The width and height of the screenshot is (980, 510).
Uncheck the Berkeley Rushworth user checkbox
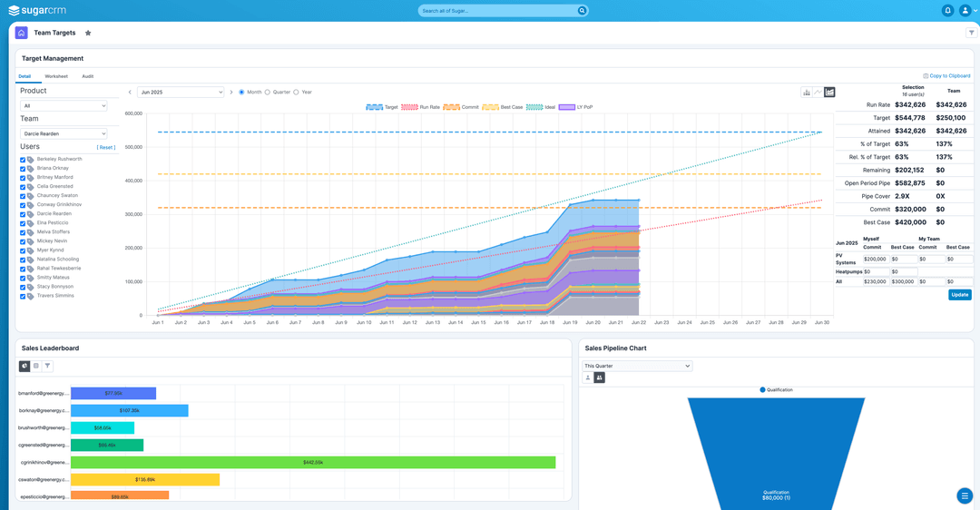[23, 160]
